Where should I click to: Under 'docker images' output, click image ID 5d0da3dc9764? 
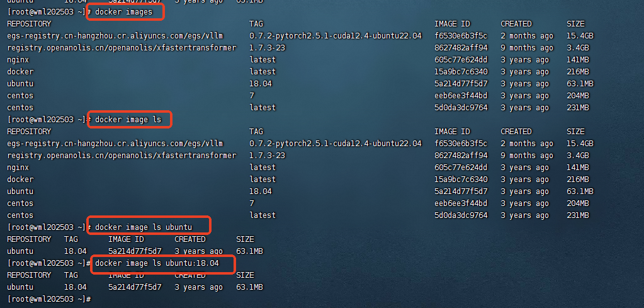[x=461, y=108]
